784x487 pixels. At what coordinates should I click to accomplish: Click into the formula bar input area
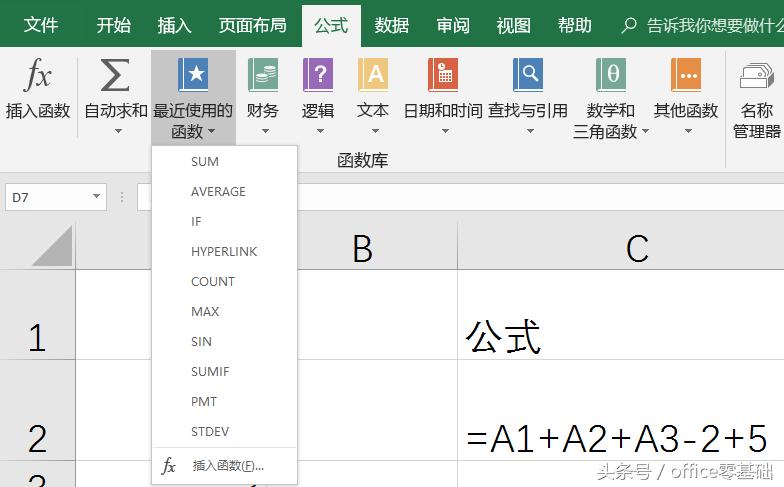click(x=540, y=197)
